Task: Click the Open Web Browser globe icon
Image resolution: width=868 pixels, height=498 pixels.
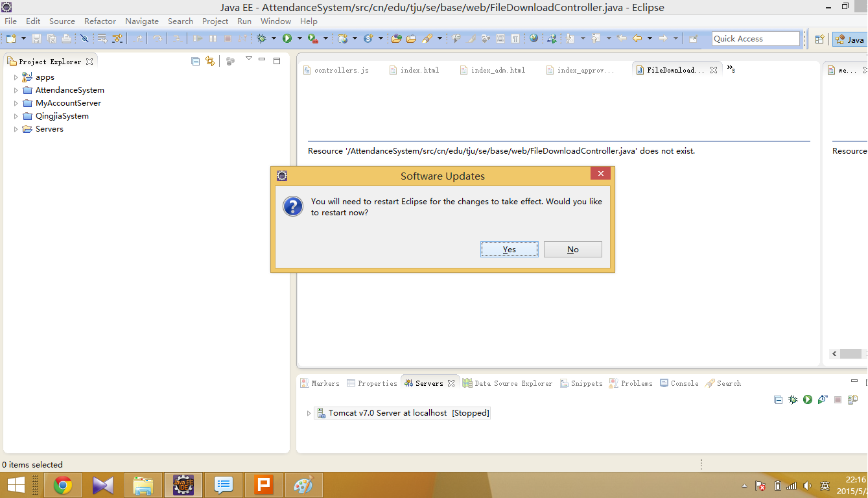Action: [534, 39]
